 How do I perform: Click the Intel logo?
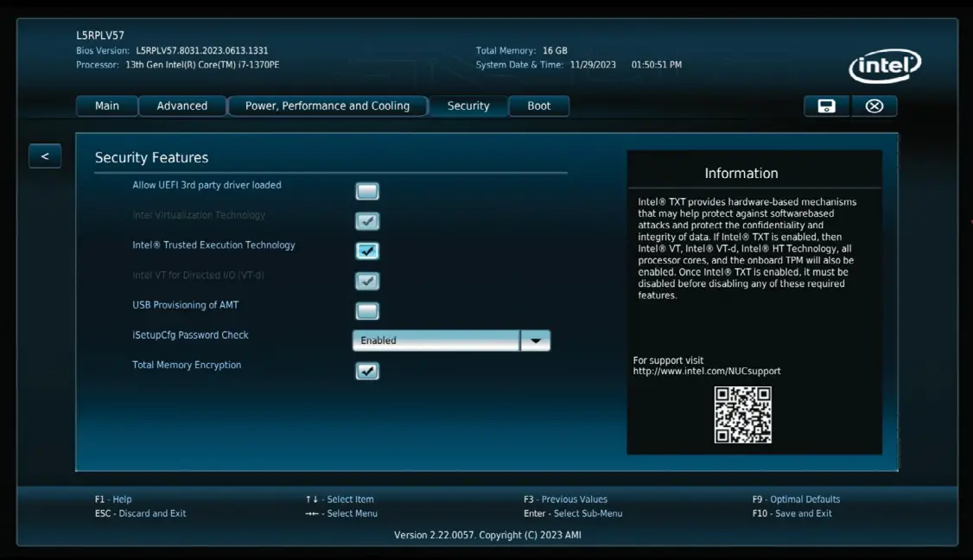click(885, 66)
